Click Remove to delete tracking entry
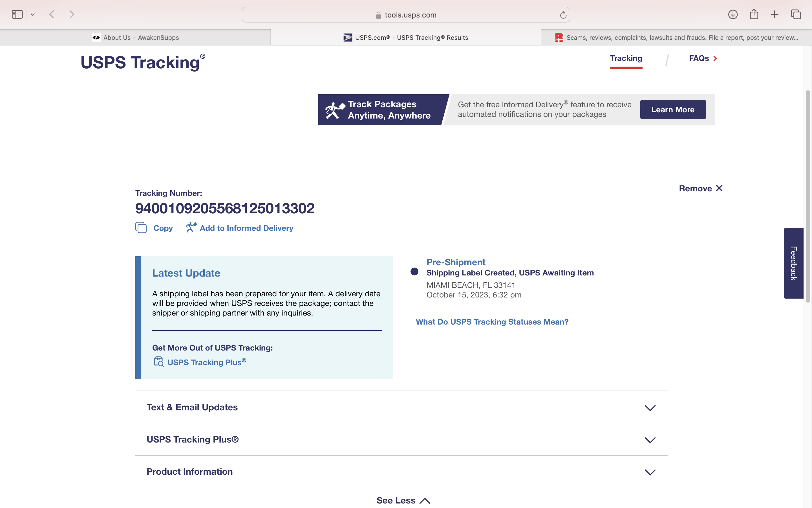This screenshot has width=812, height=508. click(x=701, y=189)
